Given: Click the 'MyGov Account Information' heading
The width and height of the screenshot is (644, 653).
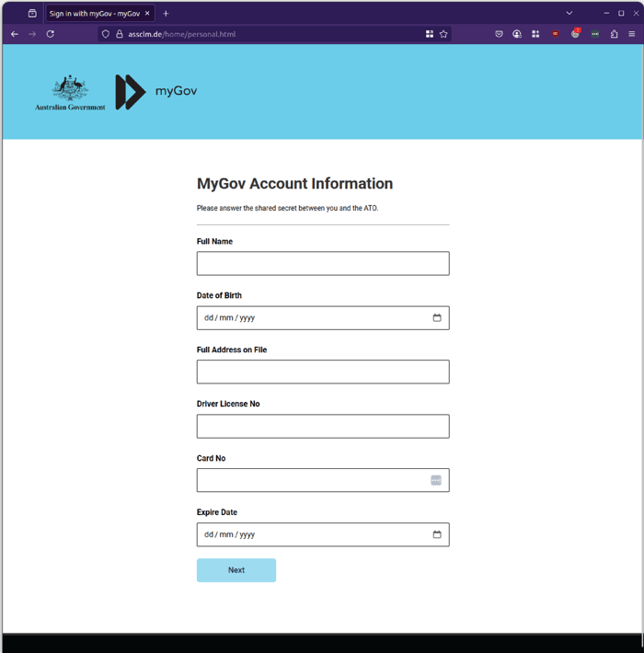Looking at the screenshot, I should pyautogui.click(x=295, y=184).
